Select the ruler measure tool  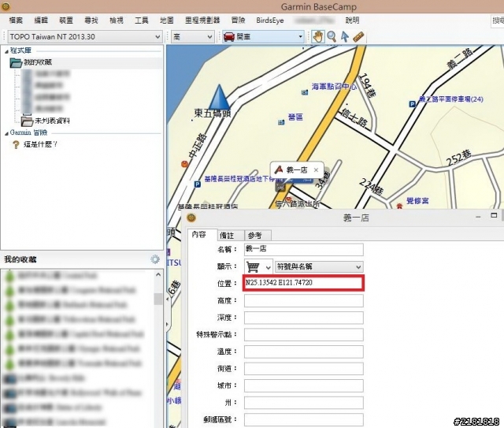(x=358, y=37)
